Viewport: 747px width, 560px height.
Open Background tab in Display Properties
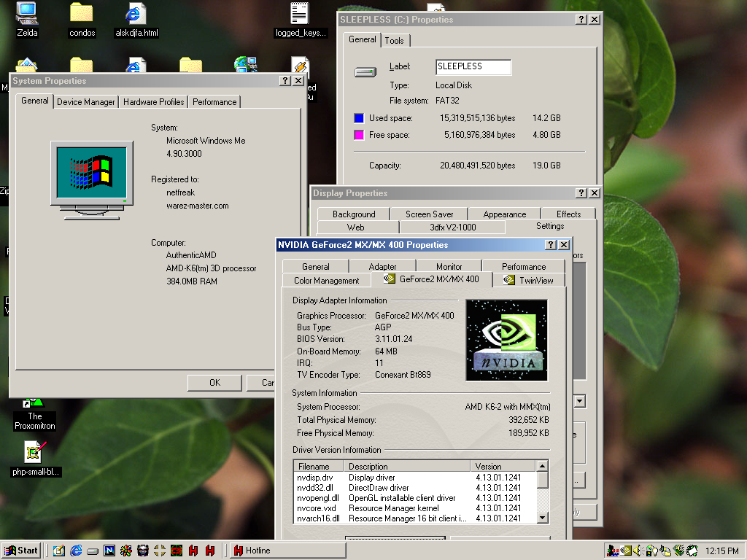pos(354,214)
